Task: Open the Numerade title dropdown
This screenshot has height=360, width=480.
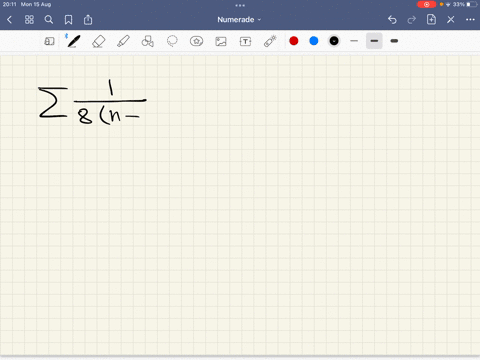Action: pos(239,20)
